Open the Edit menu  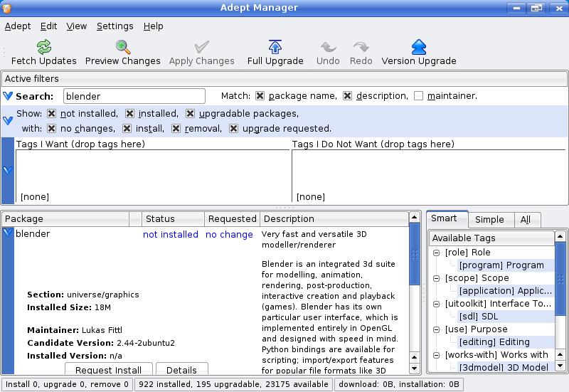coord(48,26)
